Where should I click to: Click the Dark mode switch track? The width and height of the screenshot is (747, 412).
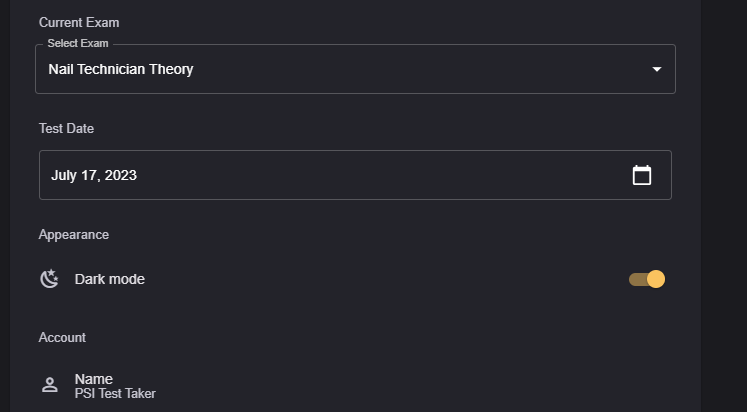[x=636, y=279]
